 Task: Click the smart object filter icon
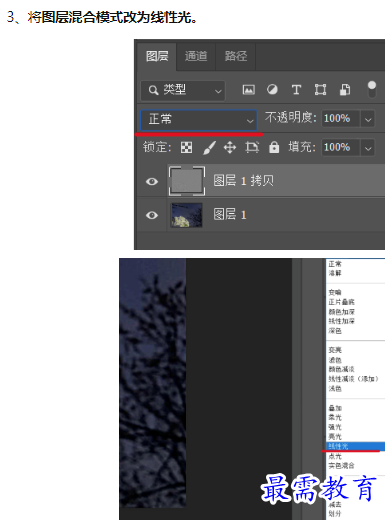345,90
